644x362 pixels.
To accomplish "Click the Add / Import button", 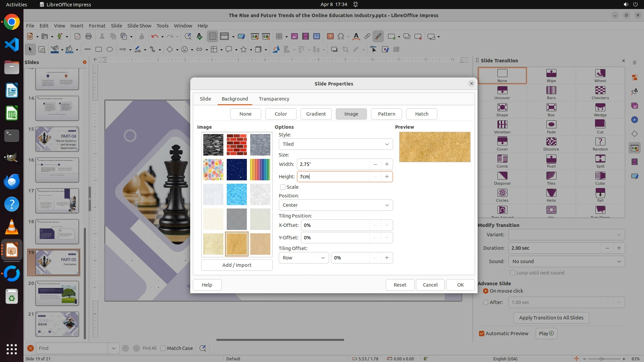I will coord(237,265).
